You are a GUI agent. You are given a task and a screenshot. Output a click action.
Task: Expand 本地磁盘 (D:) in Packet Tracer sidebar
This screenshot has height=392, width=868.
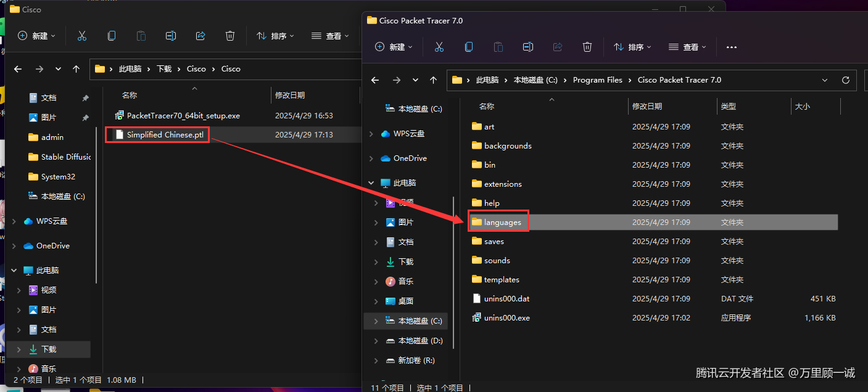pyautogui.click(x=376, y=341)
